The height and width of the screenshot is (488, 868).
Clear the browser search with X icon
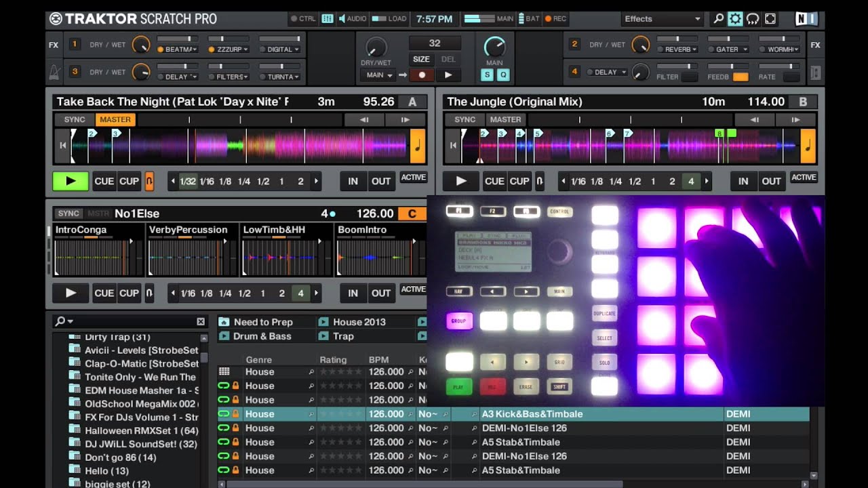[x=201, y=321]
